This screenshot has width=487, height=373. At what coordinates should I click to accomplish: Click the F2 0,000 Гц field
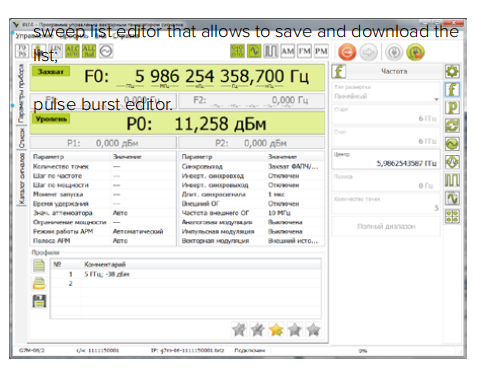tap(252, 101)
